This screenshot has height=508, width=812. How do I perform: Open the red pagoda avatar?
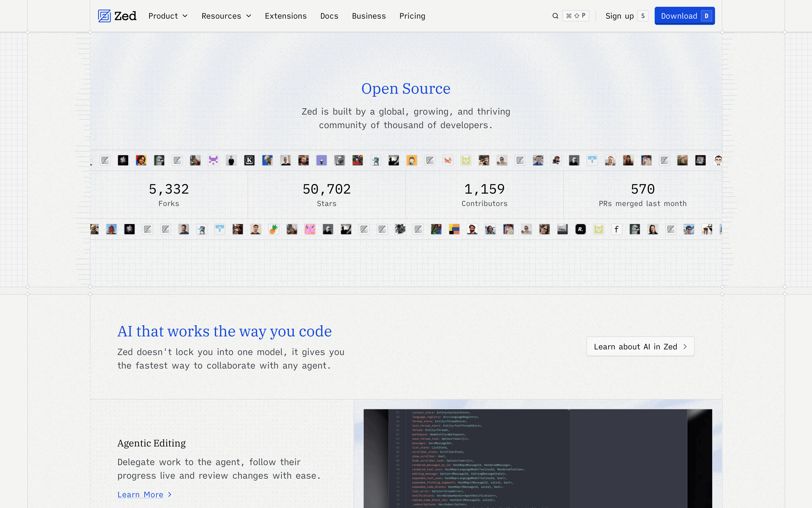click(111, 229)
